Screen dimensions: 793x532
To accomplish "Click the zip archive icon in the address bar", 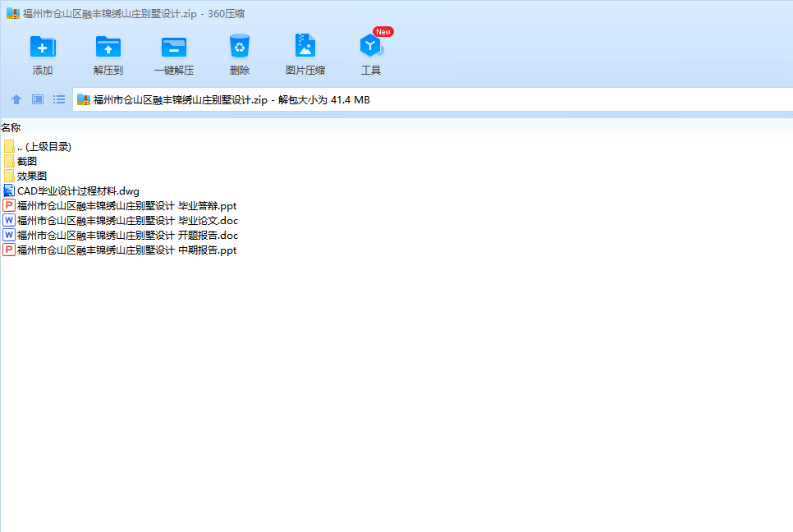I will (x=84, y=100).
